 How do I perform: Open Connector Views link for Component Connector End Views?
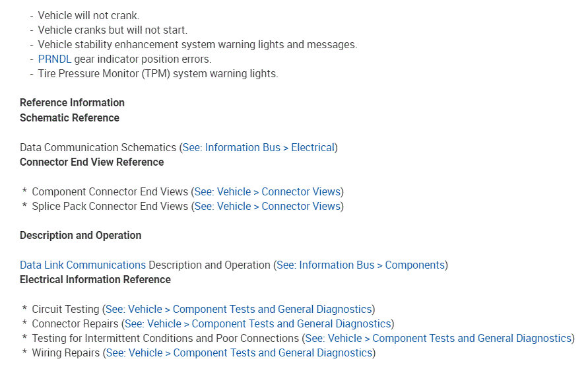click(267, 191)
